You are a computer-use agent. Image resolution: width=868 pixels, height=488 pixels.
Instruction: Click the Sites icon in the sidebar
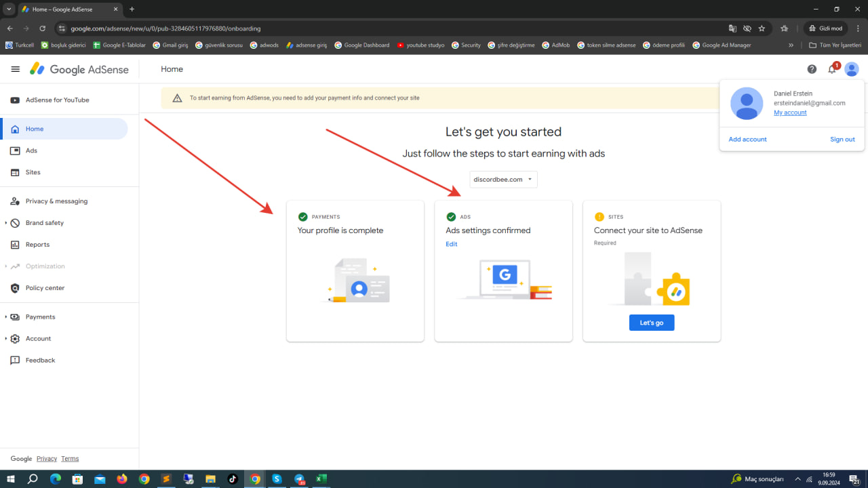click(15, 172)
